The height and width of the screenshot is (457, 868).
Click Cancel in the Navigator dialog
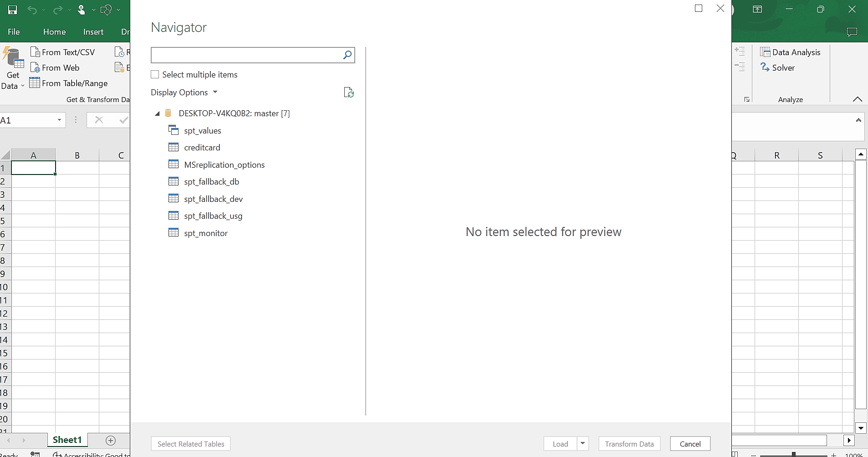pos(690,444)
